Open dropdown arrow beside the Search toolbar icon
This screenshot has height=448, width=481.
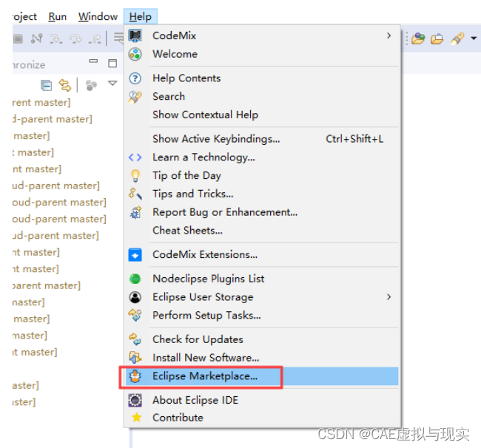[474, 38]
